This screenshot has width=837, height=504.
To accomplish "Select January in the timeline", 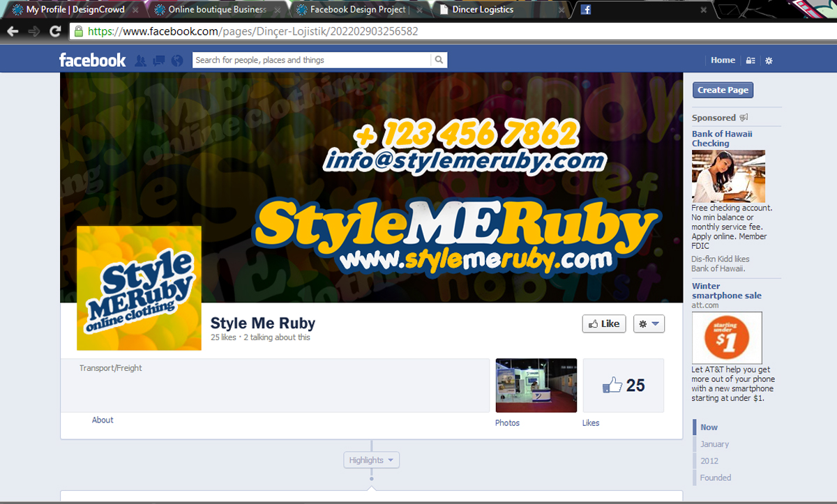I will [x=714, y=444].
